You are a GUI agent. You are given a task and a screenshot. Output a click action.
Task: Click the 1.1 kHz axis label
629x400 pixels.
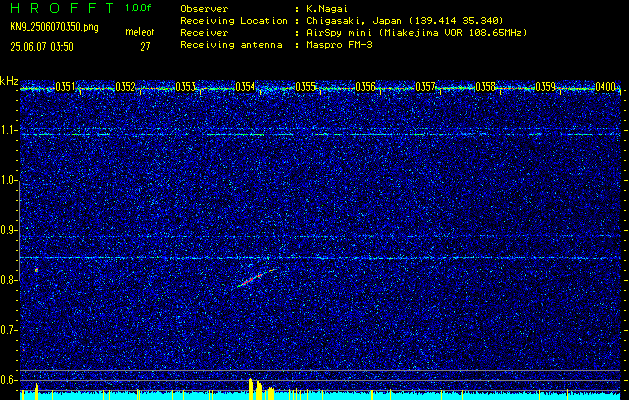9,130
